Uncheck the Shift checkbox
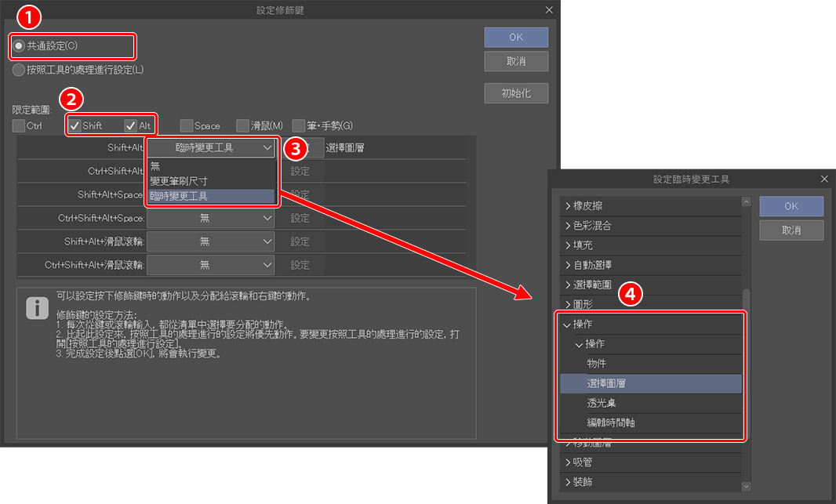This screenshot has width=836, height=504. coord(75,125)
